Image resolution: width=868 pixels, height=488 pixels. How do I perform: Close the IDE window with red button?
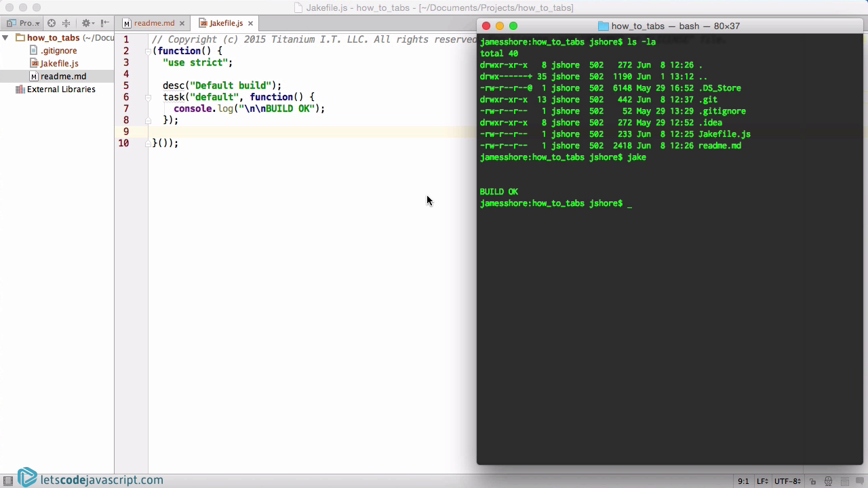pyautogui.click(x=9, y=7)
